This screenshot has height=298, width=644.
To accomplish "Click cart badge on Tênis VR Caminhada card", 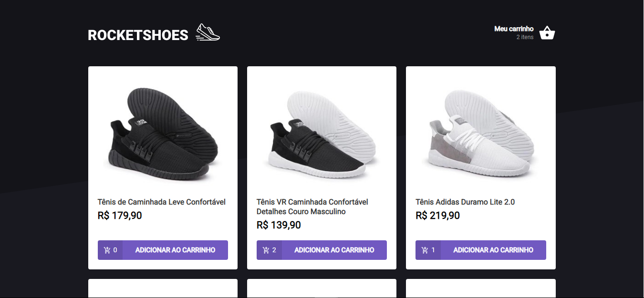I will pyautogui.click(x=269, y=249).
